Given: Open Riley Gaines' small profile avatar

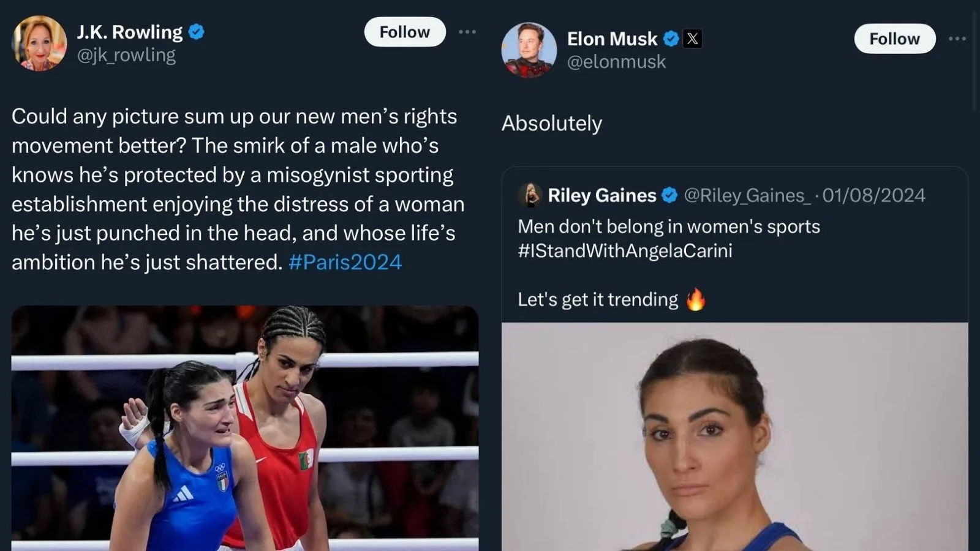Looking at the screenshot, I should tap(530, 195).
